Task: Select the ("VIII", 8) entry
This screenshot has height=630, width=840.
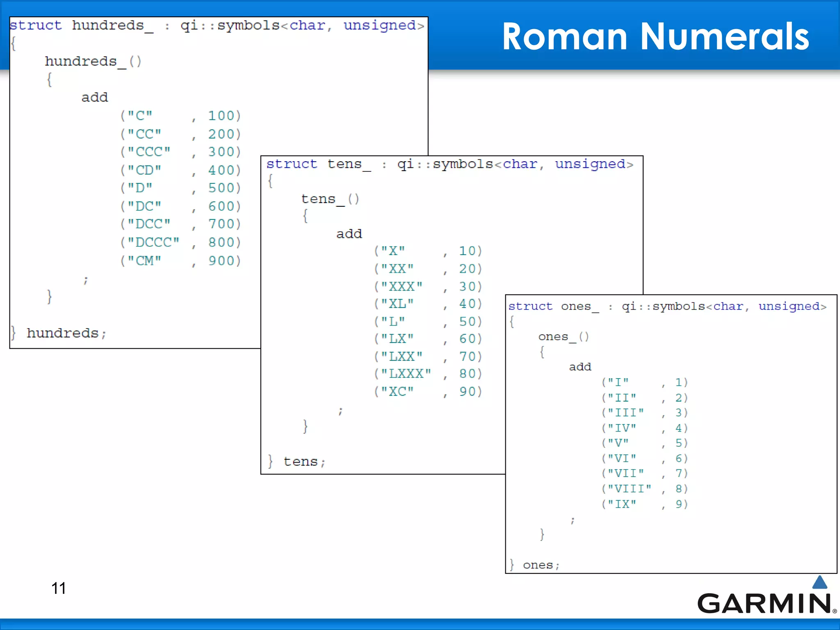Action: point(645,488)
